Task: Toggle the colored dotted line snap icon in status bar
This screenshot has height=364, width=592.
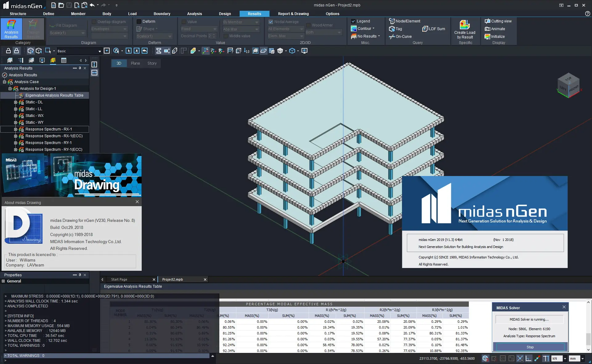Action: coord(537,358)
